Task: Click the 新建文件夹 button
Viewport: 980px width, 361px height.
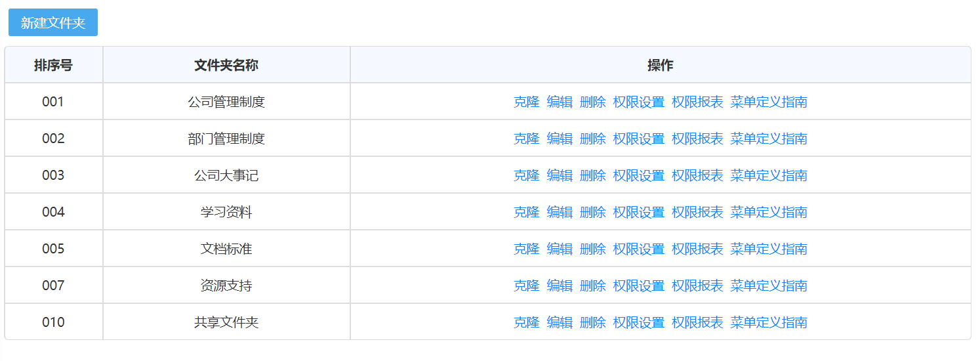Action: [x=53, y=23]
